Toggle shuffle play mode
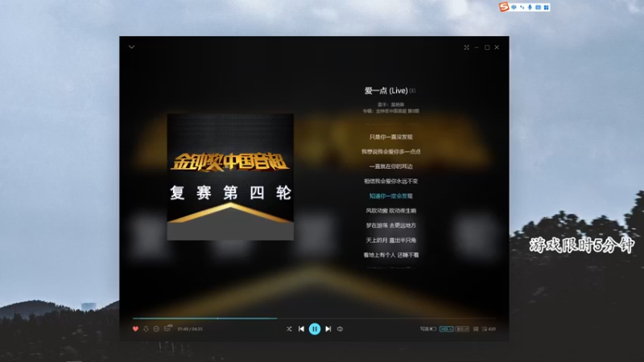The image size is (644, 362). coord(289,329)
